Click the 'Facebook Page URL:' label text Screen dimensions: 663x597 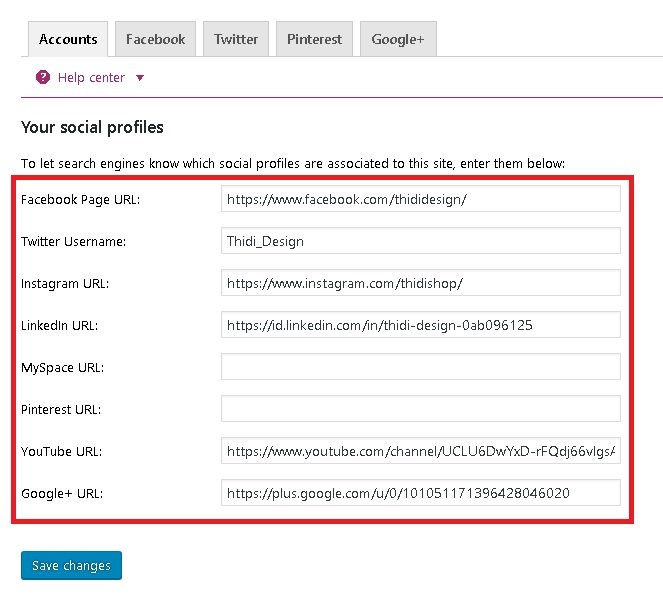tap(80, 199)
